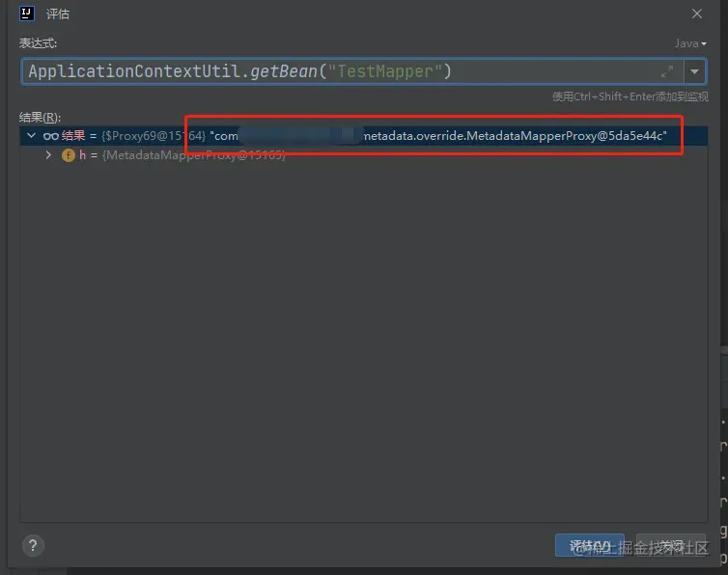Expand the h field node
This screenshot has height=575, width=728.
tap(48, 155)
